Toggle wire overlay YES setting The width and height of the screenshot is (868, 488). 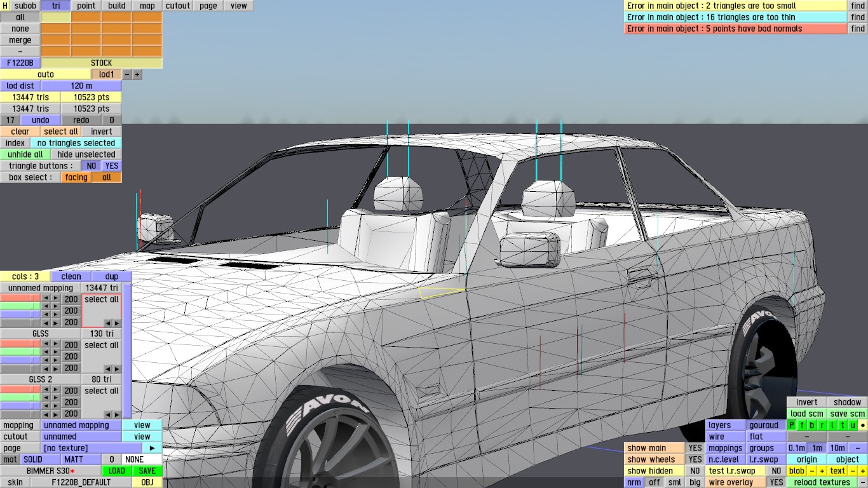point(776,482)
